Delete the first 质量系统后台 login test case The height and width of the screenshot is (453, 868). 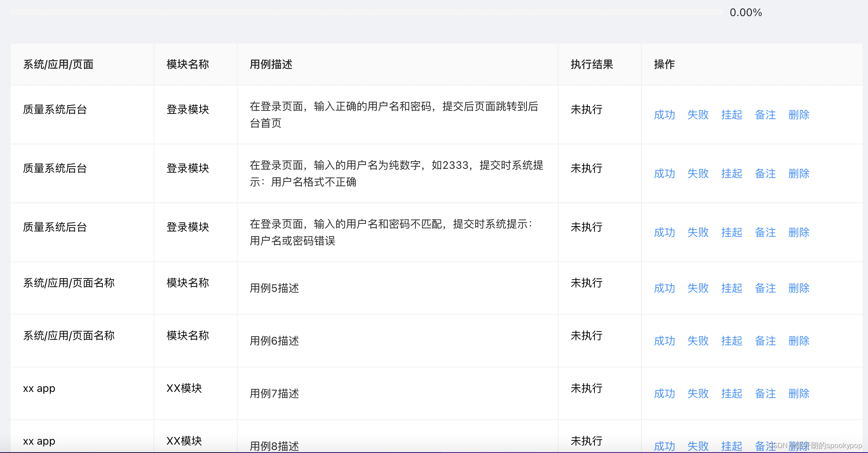pyautogui.click(x=798, y=115)
